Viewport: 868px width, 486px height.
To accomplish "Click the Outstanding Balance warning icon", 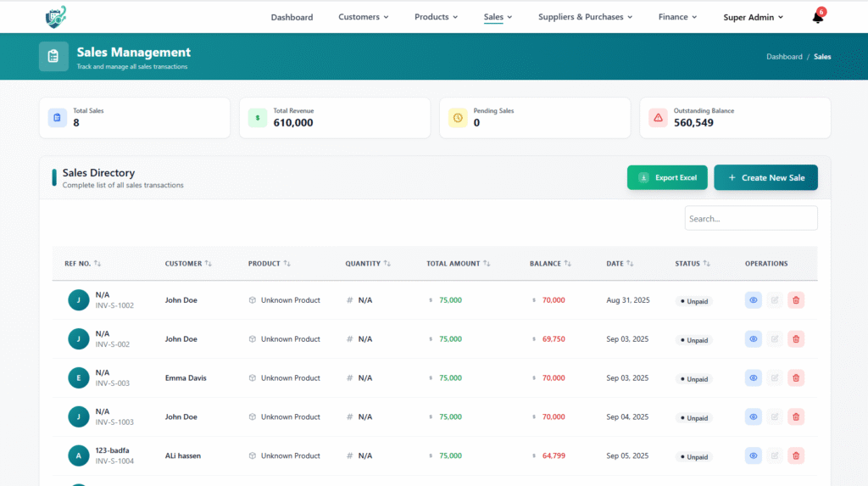I will coord(658,118).
